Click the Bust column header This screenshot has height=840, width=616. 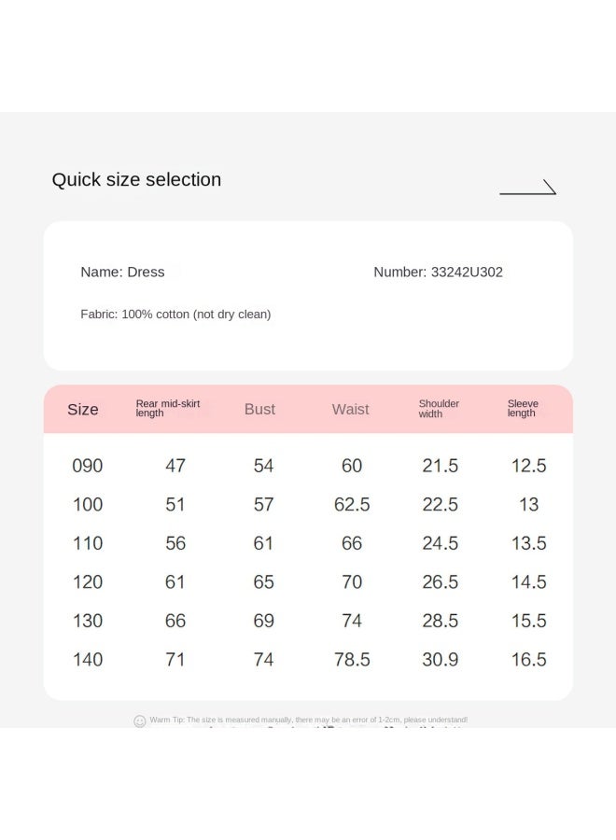[x=259, y=410]
